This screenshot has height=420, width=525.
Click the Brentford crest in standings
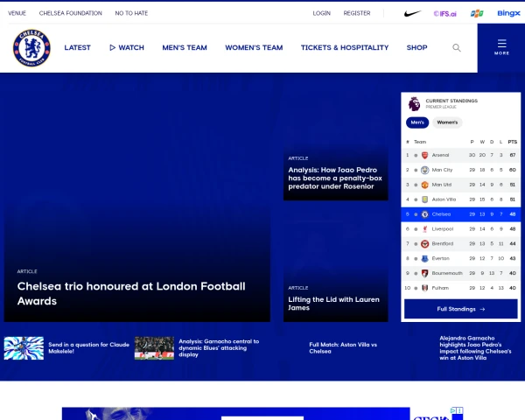tap(425, 244)
